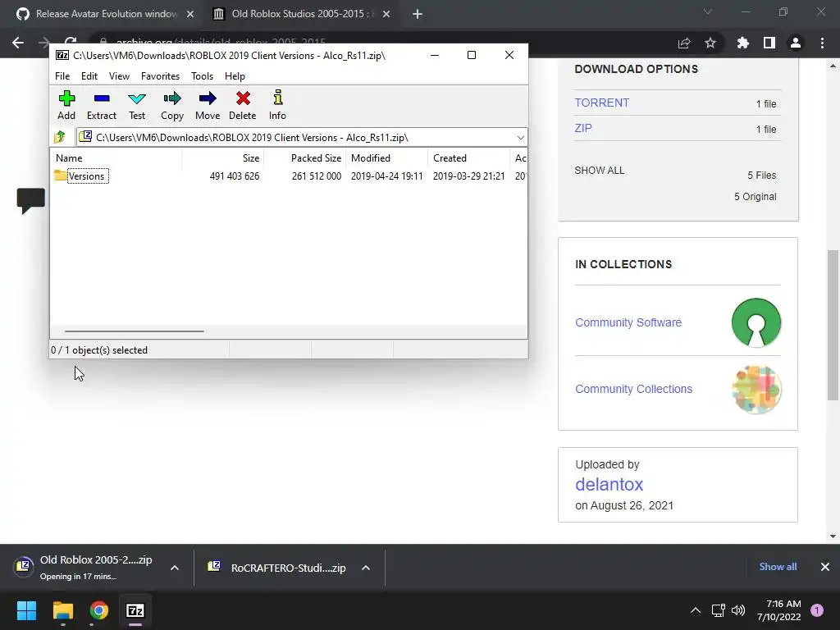Image resolution: width=840 pixels, height=630 pixels.
Task: Open the Community Software collection link
Action: [628, 322]
